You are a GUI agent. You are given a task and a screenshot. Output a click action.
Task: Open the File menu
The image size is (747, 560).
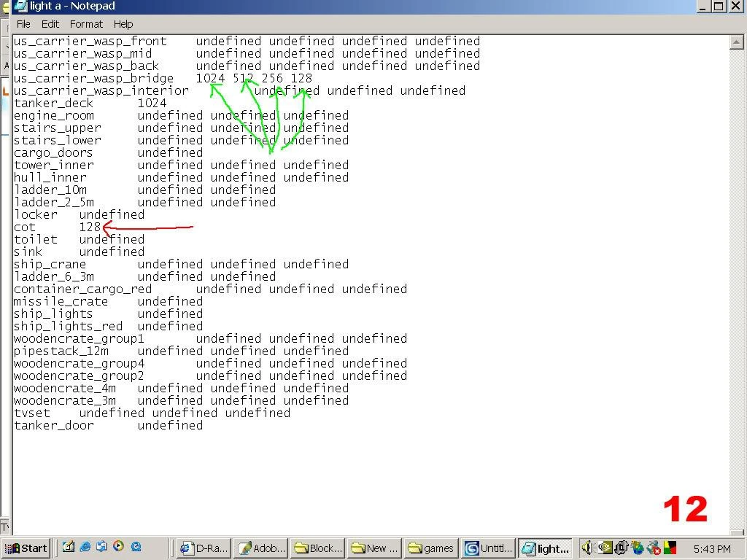click(x=23, y=24)
